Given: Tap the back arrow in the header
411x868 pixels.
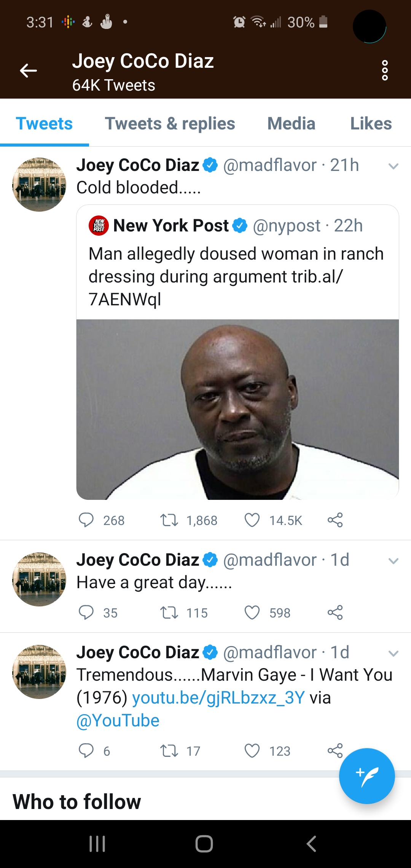Looking at the screenshot, I should [29, 71].
